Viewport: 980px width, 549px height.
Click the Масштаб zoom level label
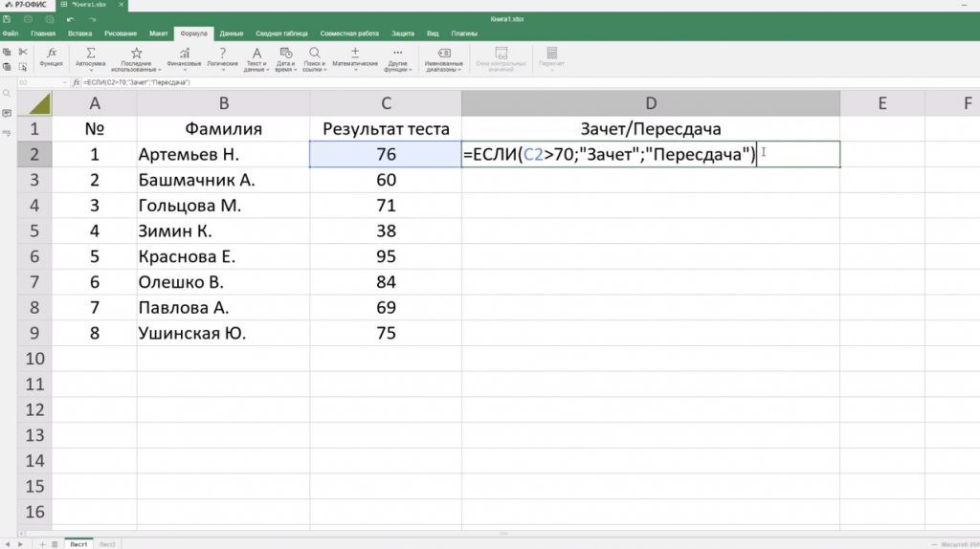960,544
